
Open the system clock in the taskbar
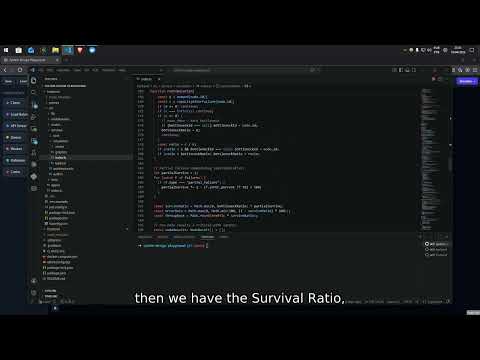[x=458, y=50]
